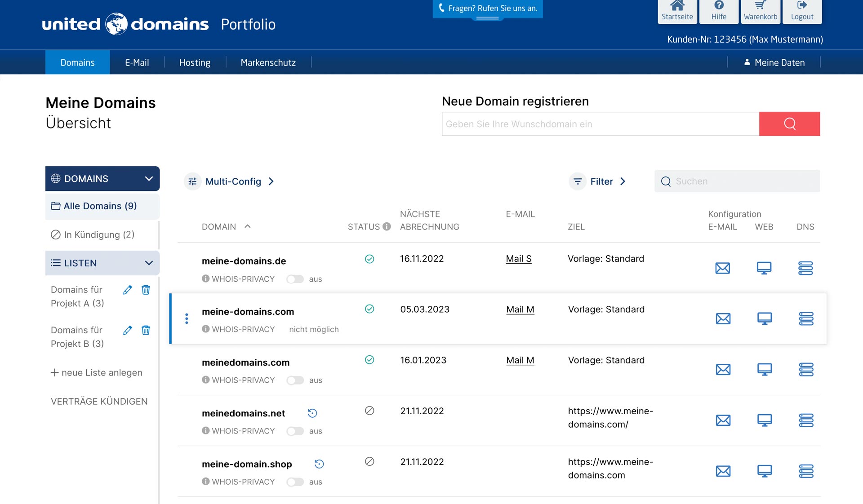Image resolution: width=863 pixels, height=504 pixels.
Task: Enable WHOIS-Privacy for meinedomains.com
Action: point(295,380)
